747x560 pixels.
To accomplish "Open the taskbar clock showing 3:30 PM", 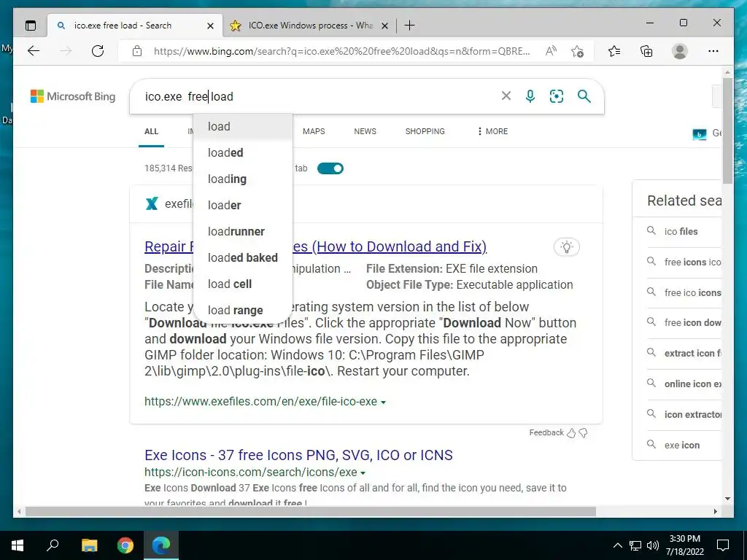I will point(684,545).
